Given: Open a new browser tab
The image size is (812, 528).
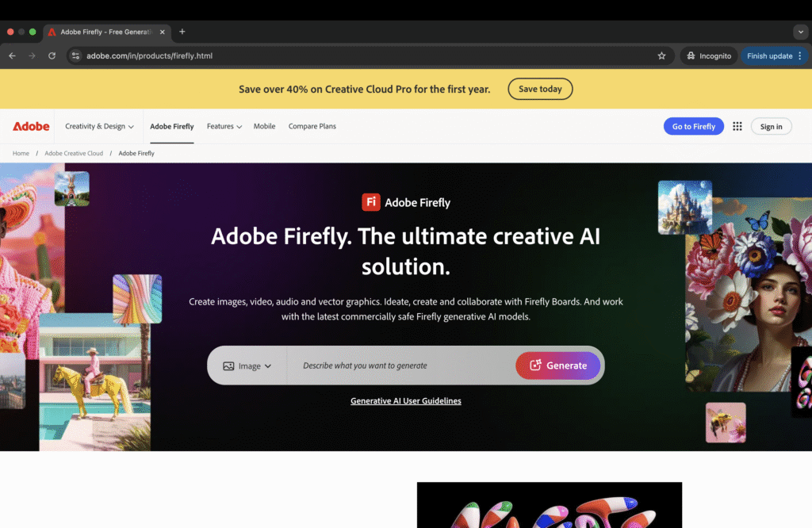Looking at the screenshot, I should 182,32.
